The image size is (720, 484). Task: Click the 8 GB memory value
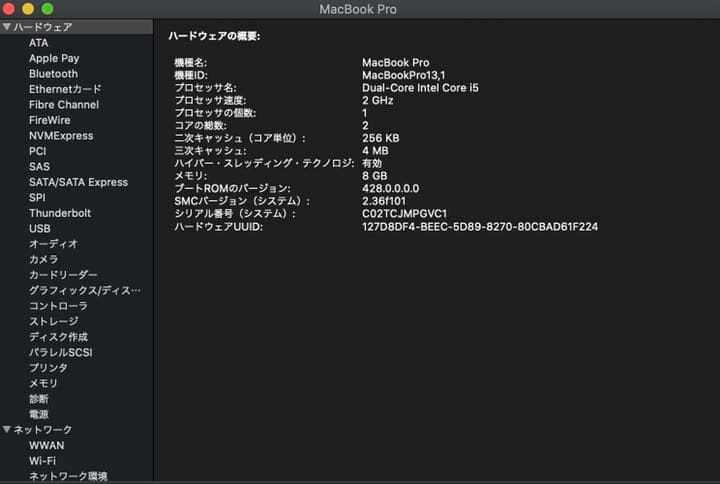pos(374,176)
